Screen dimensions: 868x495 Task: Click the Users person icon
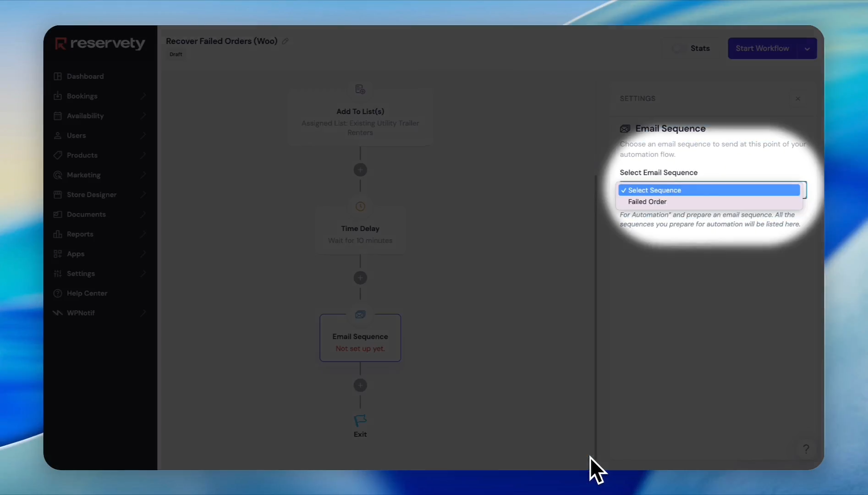tap(58, 135)
